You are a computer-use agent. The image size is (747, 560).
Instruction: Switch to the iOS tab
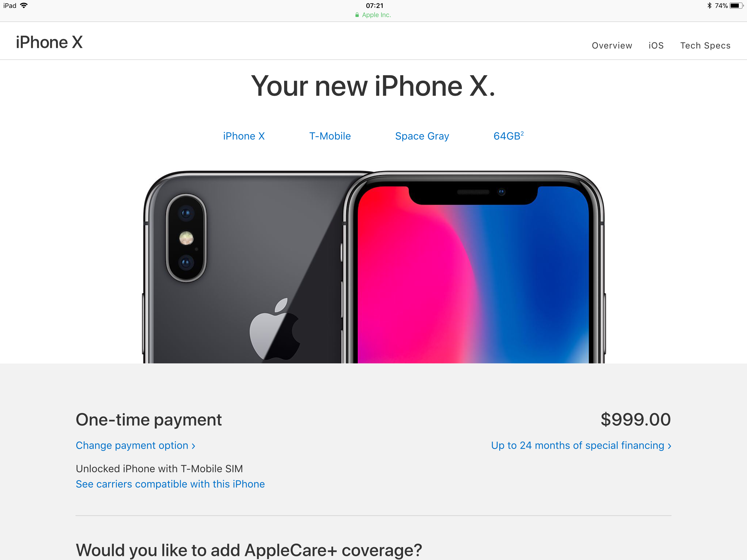coord(656,46)
